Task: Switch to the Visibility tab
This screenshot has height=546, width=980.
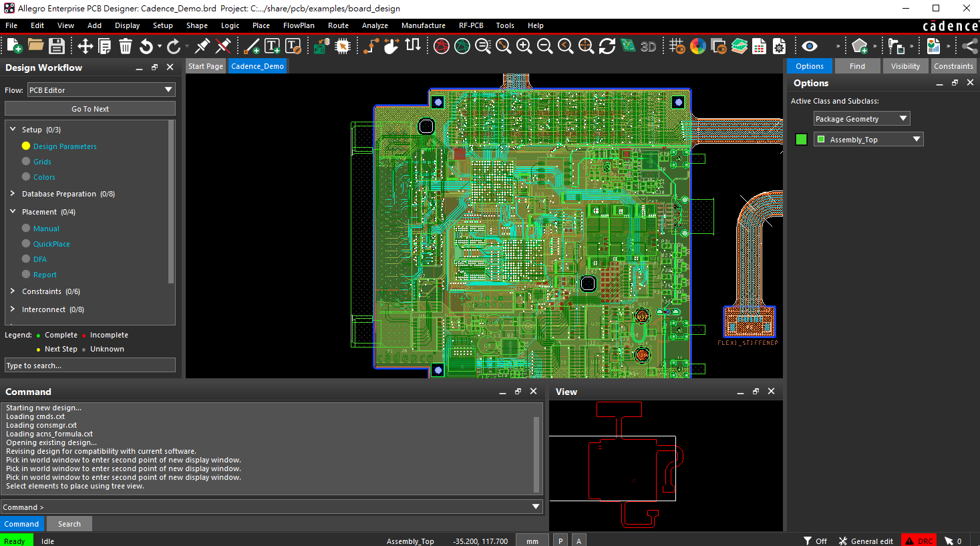Action: point(905,66)
